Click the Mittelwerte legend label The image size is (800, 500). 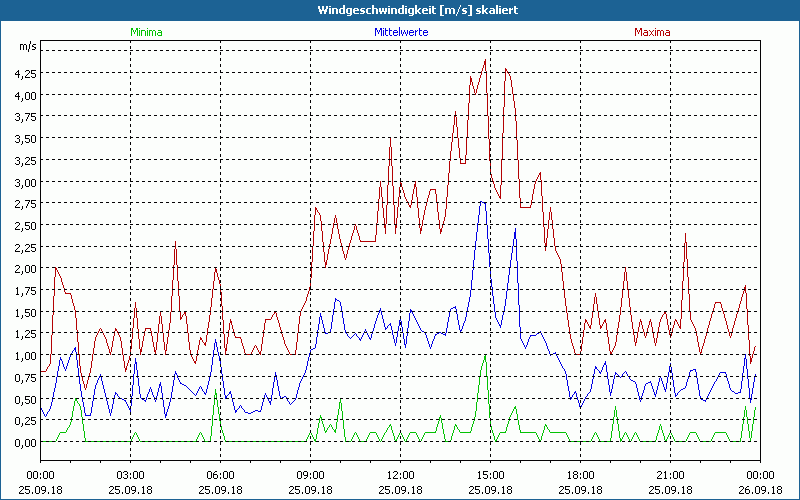click(401, 32)
